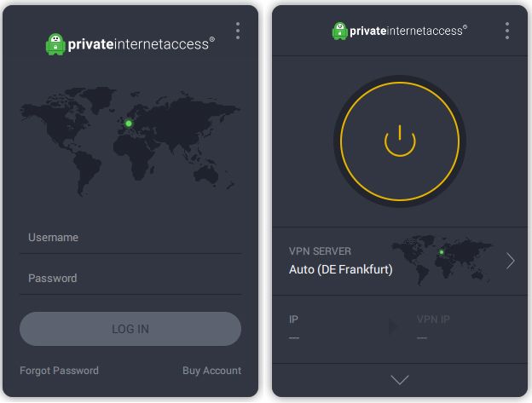Open the kebab menu in login panel
Image resolution: width=532 pixels, height=403 pixels.
(x=238, y=31)
